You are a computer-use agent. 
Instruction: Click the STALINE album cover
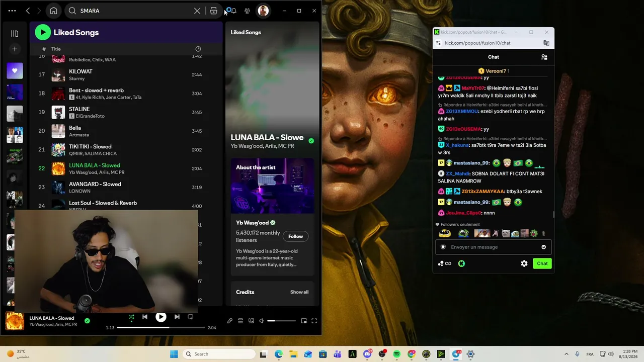pos(58,112)
